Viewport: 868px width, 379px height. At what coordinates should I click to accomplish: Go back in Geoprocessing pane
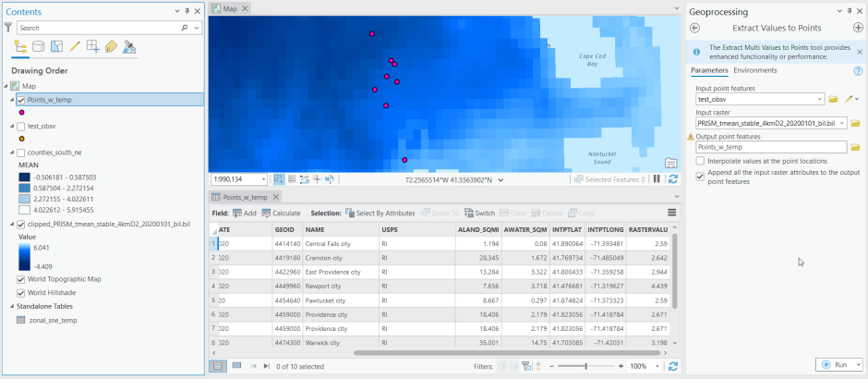click(x=695, y=28)
